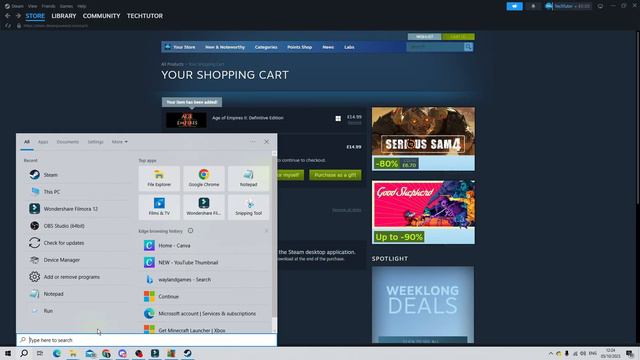
Task: Open File Explorer top app tile
Action: 159,178
